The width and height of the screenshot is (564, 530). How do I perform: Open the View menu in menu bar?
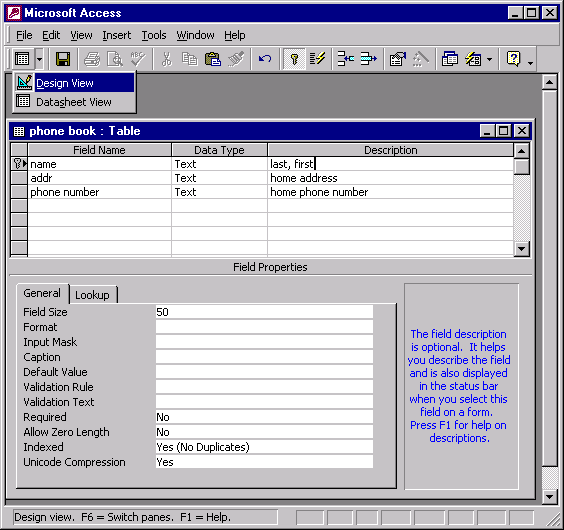(x=81, y=35)
